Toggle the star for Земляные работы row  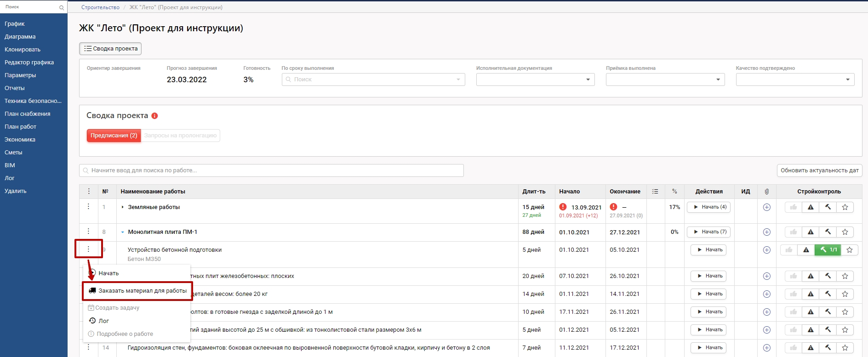[x=845, y=207]
